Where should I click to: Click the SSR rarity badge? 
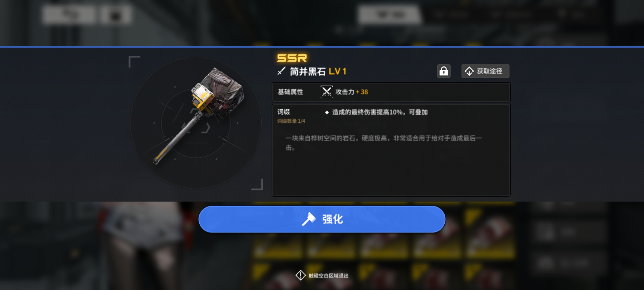click(292, 58)
